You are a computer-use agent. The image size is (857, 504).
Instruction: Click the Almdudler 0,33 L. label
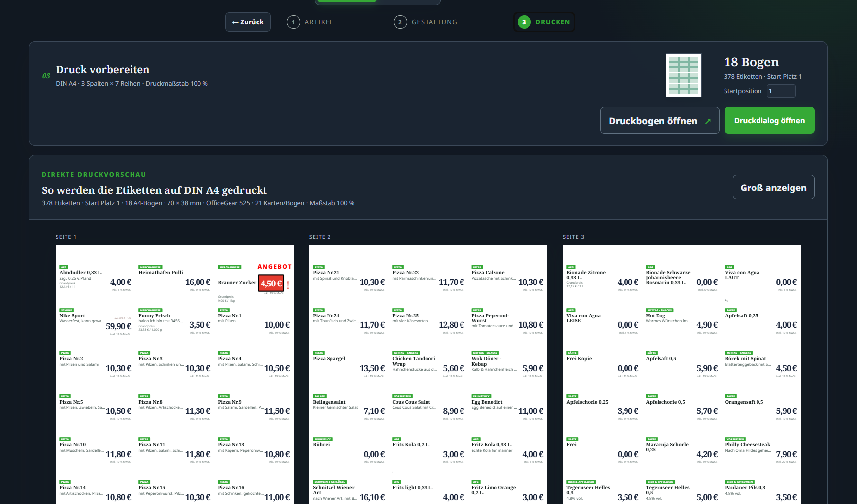click(81, 272)
